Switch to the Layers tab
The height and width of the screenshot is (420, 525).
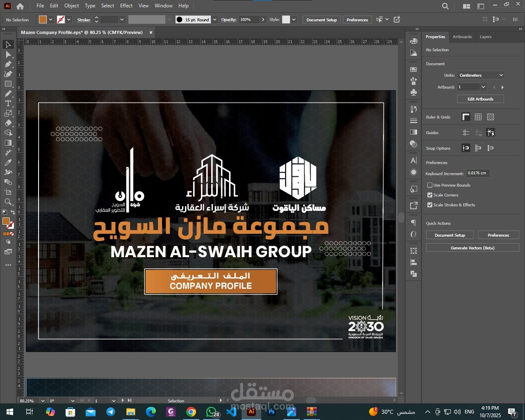point(486,37)
